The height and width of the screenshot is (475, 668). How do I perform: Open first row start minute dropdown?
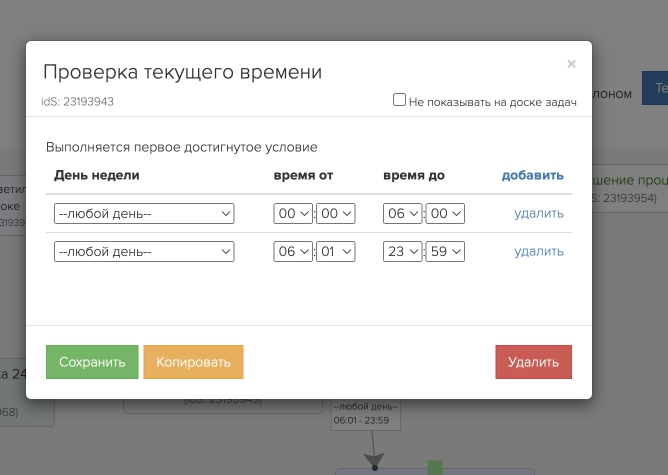[x=335, y=213]
